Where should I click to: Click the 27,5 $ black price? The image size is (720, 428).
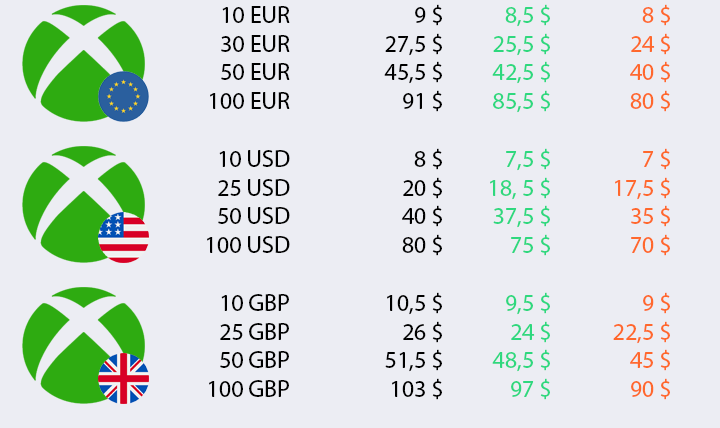pyautogui.click(x=413, y=45)
